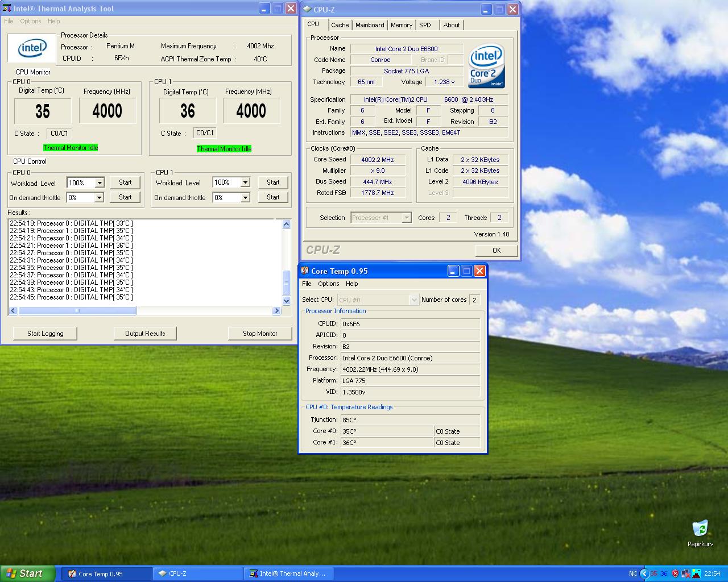This screenshot has height=582, width=728.
Task: Click CPU 0 Thermal Monitor Idle indicator
Action: [71, 148]
